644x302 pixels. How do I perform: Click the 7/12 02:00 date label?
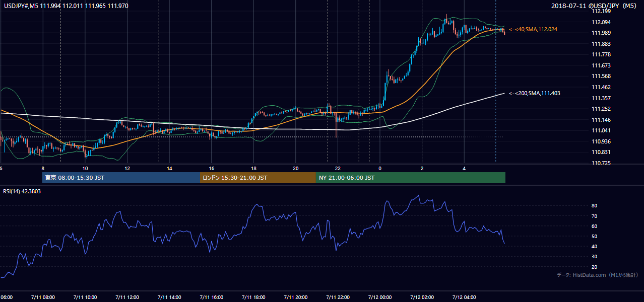coord(422,297)
